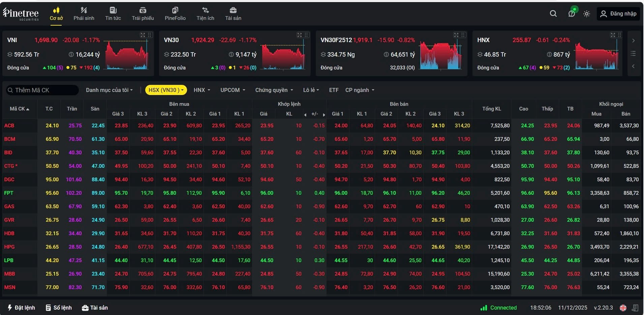Click the Đăng nhập login button
This screenshot has width=644, height=315.
(618, 14)
